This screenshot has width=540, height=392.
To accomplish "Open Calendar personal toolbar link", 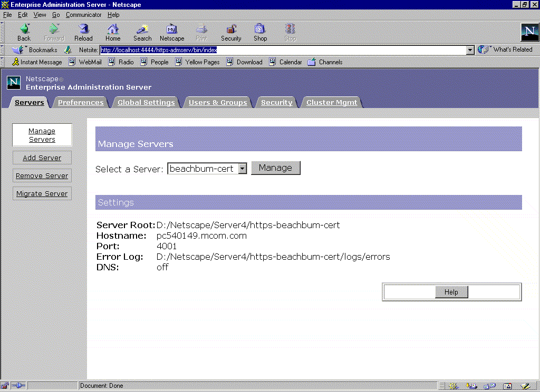I will (285, 62).
